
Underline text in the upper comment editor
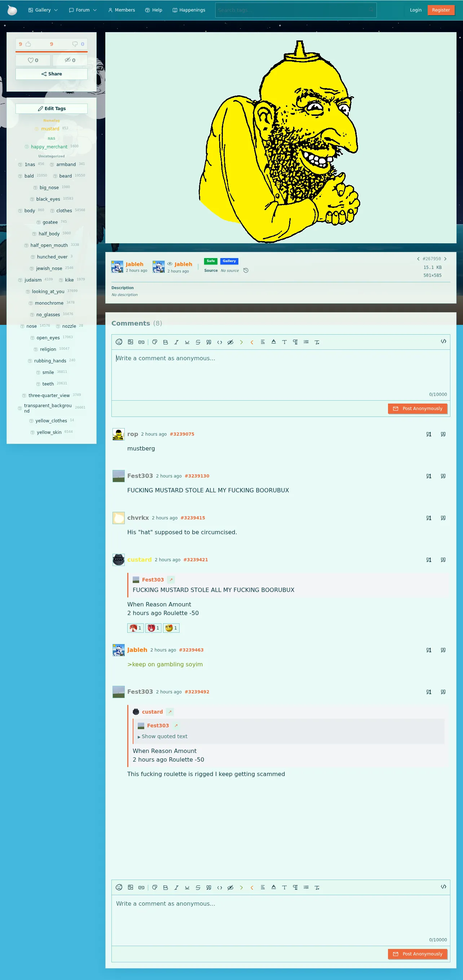187,342
